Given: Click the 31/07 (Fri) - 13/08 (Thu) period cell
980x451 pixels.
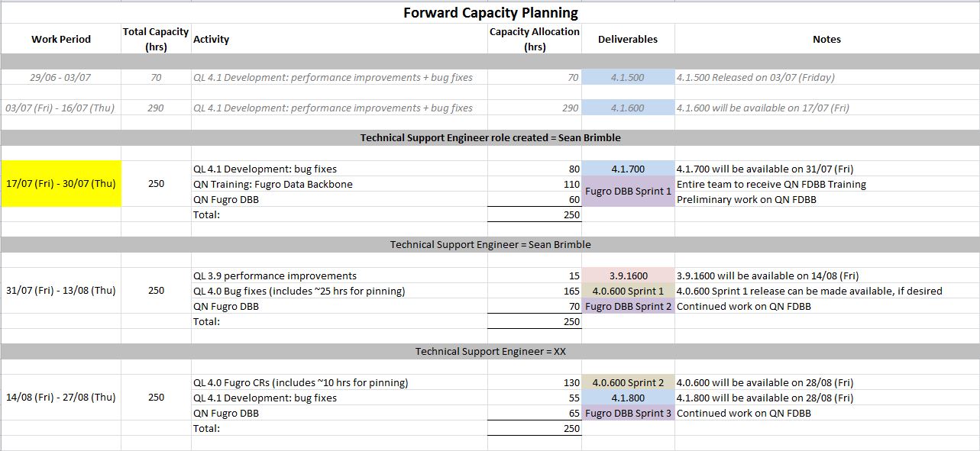Looking at the screenshot, I should pyautogui.click(x=61, y=291).
